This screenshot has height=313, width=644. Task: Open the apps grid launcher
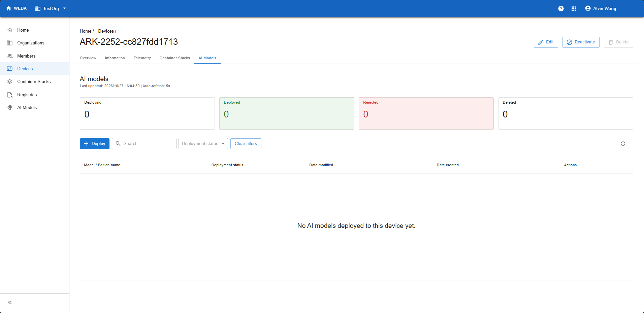coord(574,8)
